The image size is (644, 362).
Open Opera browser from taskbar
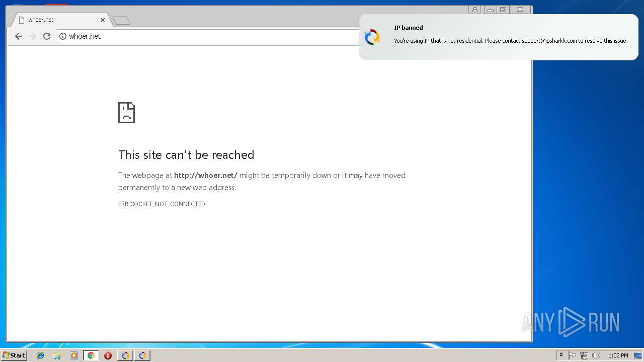click(108, 355)
